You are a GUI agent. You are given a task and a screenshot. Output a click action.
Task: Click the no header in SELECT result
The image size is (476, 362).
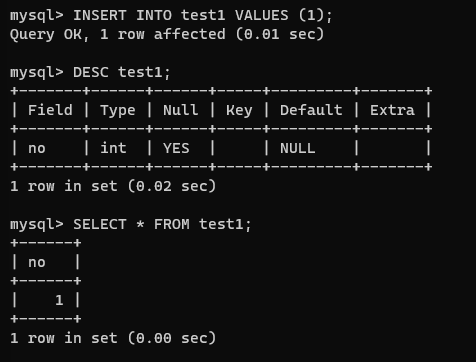click(37, 263)
